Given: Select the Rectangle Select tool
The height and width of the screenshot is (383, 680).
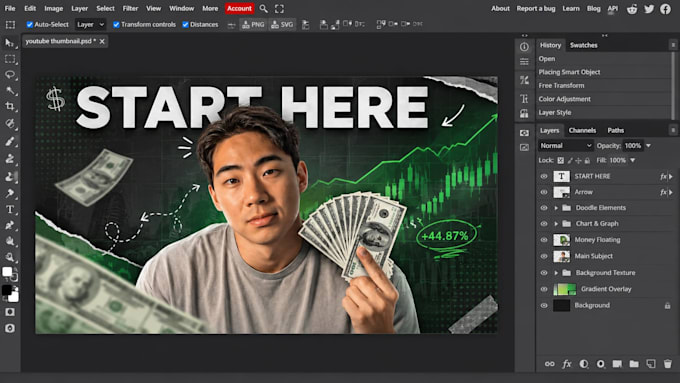Looking at the screenshot, I should click(10, 59).
